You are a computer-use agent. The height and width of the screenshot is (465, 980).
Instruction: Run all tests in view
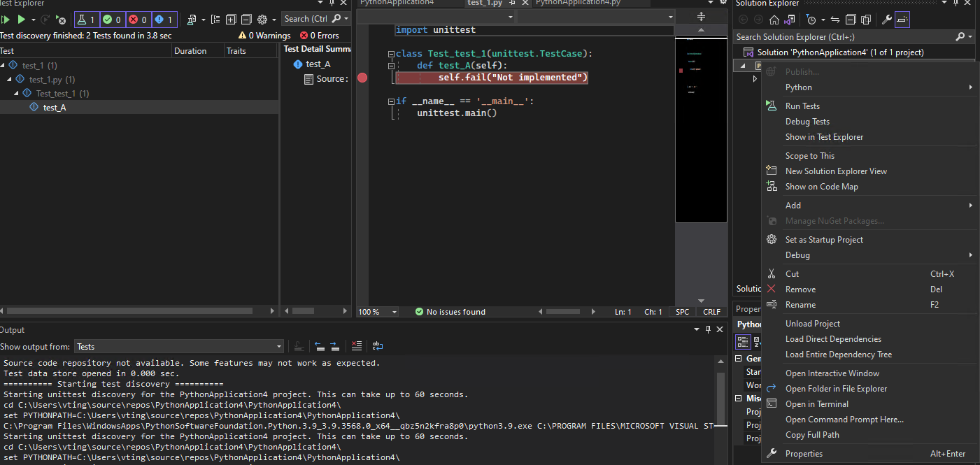click(x=5, y=20)
